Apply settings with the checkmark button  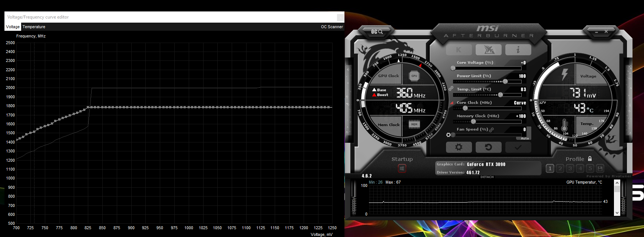518,147
